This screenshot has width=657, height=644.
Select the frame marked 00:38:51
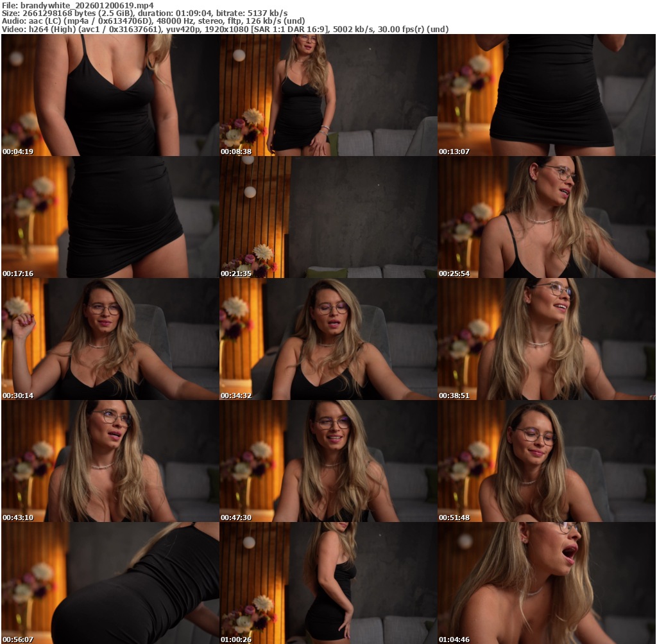tap(547, 339)
